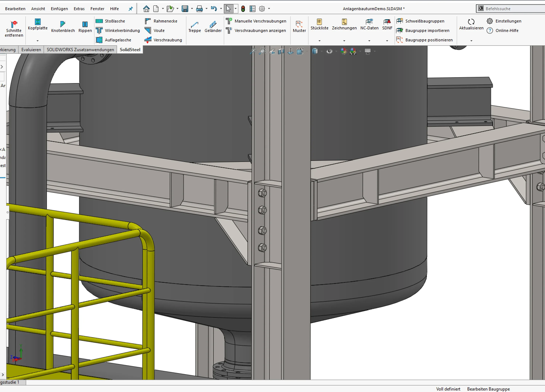Expand the Save dropdown arrow

[192, 9]
